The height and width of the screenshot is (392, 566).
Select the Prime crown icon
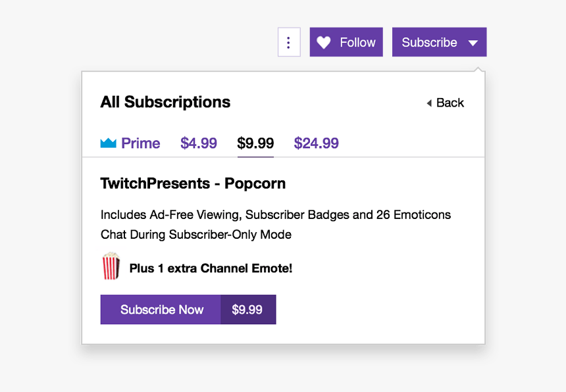tap(108, 143)
